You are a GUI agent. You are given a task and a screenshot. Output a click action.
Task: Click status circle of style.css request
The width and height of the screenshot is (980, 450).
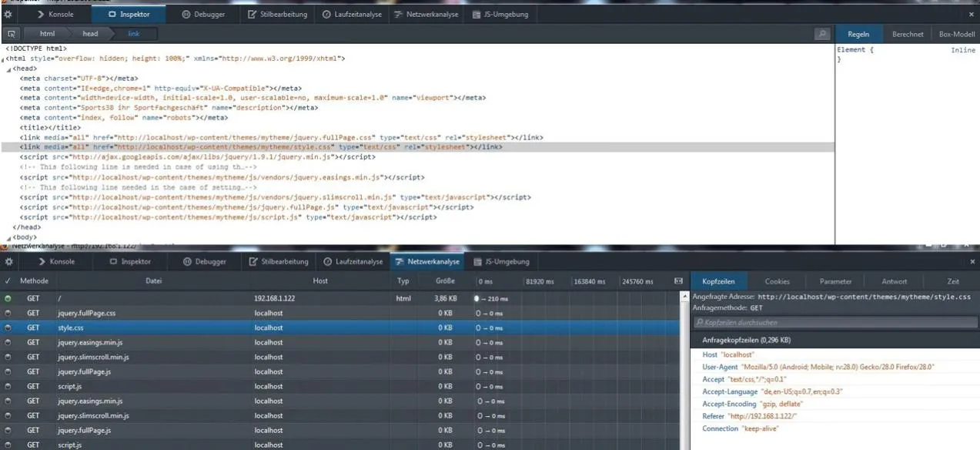[8, 328]
